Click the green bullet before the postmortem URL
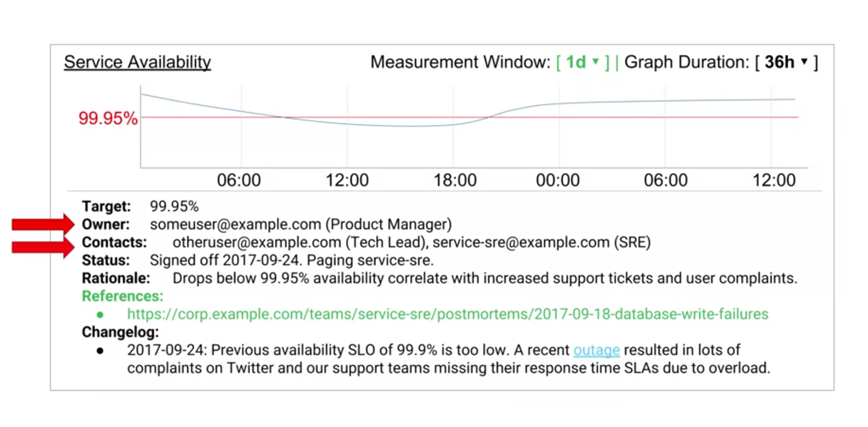The image size is (868, 427). (100, 314)
